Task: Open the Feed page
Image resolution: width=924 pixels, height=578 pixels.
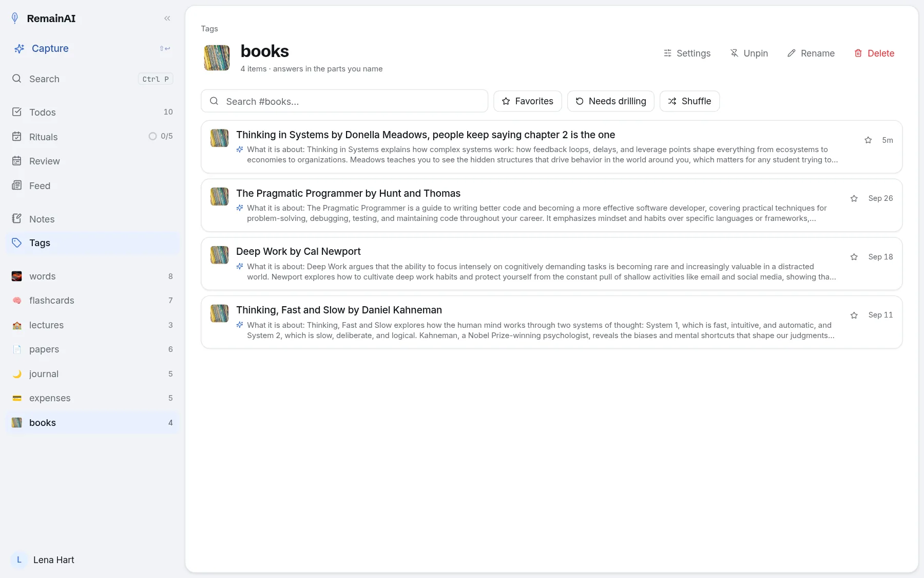Action: (92, 185)
